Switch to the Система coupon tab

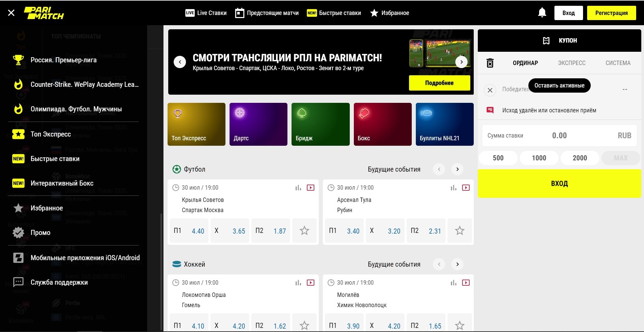point(618,63)
